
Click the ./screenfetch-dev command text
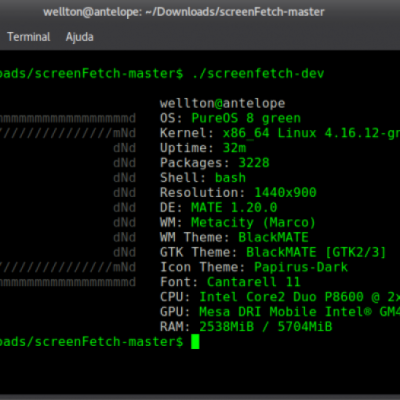[x=258, y=74]
